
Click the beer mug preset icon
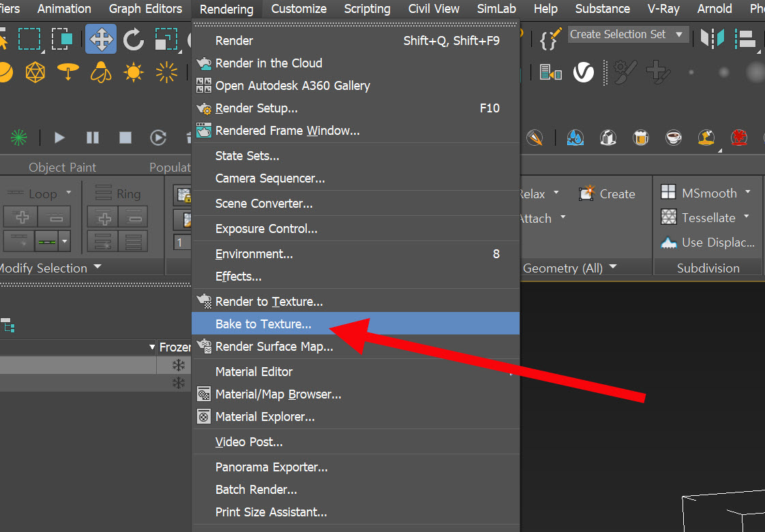click(641, 138)
